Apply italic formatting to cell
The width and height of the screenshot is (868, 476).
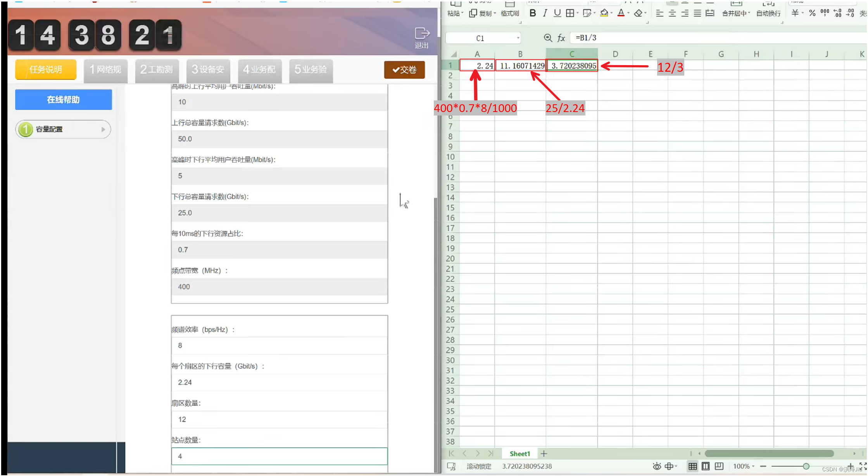pos(545,13)
